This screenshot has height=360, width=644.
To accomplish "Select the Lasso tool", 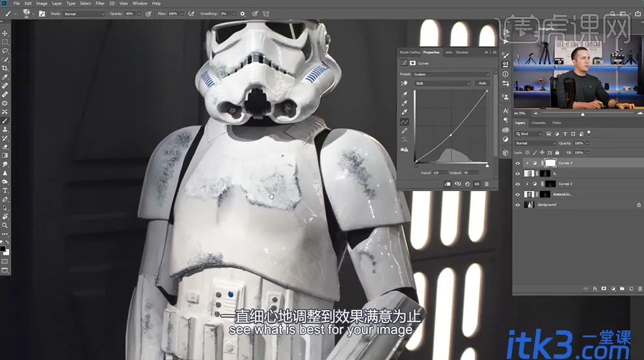I will [5, 51].
